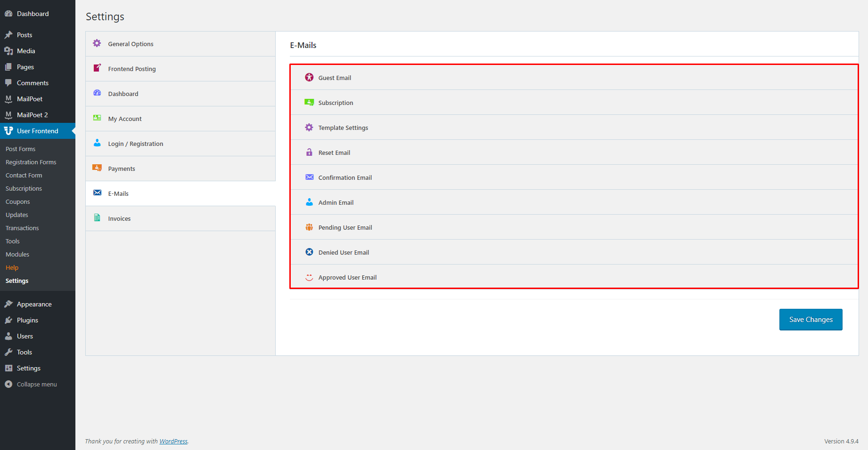Click the Users person icon
The image size is (868, 450).
pos(8,336)
